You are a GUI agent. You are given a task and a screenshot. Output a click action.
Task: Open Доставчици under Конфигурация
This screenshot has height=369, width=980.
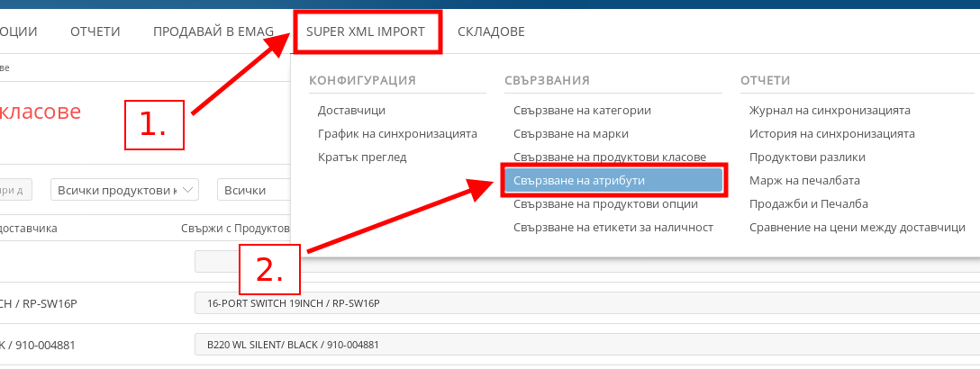click(351, 111)
